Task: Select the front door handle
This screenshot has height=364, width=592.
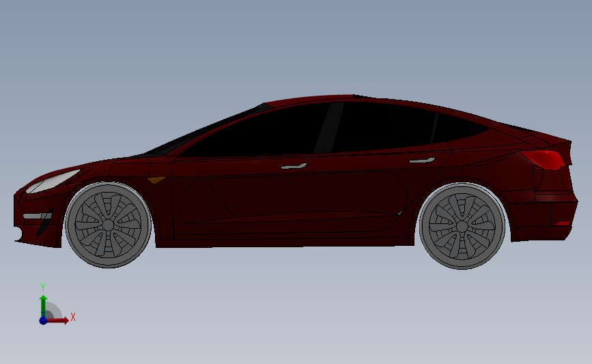Action: coord(294,166)
